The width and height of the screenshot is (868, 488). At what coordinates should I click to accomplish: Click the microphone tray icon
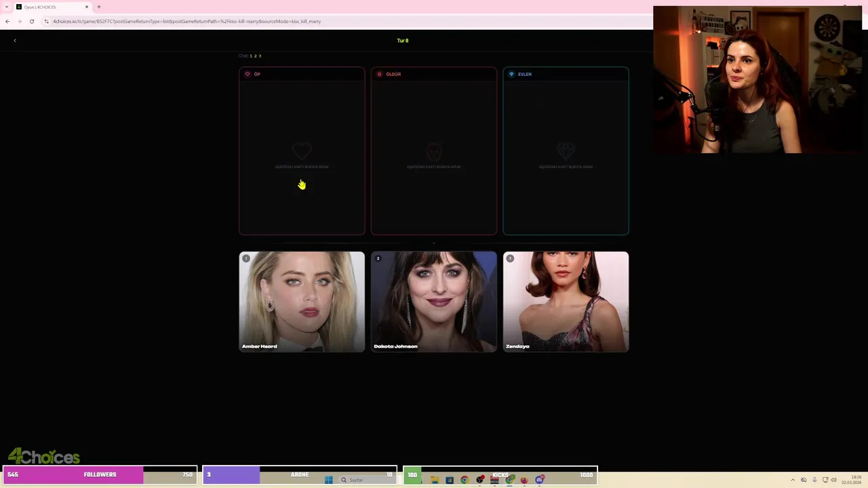(814, 480)
